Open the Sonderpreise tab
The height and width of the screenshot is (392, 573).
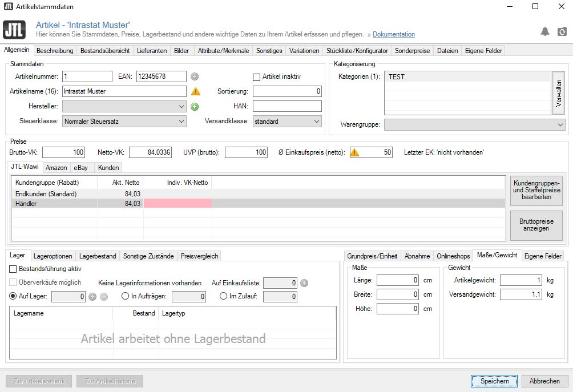click(412, 51)
